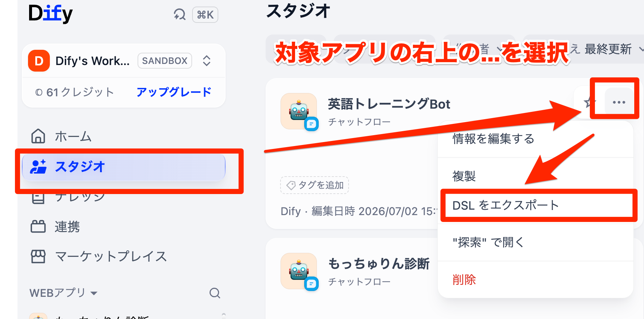644x319 pixels.
Task: Collapse the WEBアプリ section
Action: pos(64,293)
